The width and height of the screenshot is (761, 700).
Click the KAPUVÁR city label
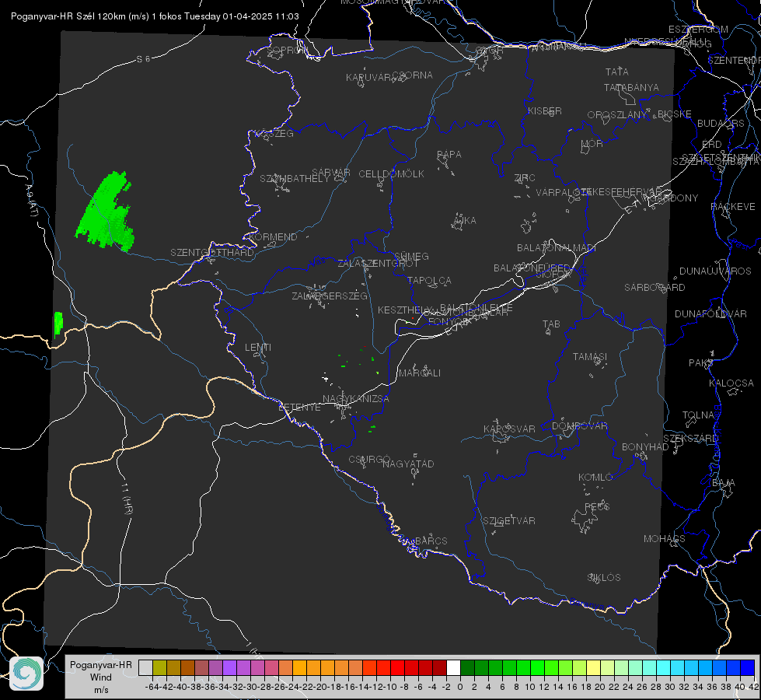pyautogui.click(x=368, y=78)
